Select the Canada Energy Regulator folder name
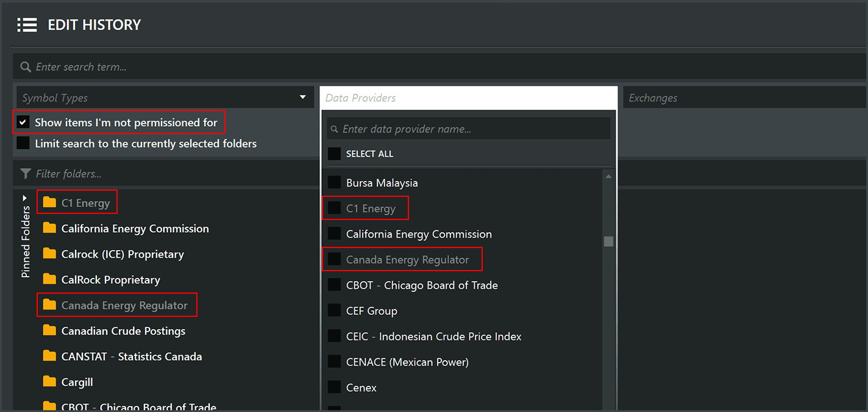868x412 pixels. (124, 305)
